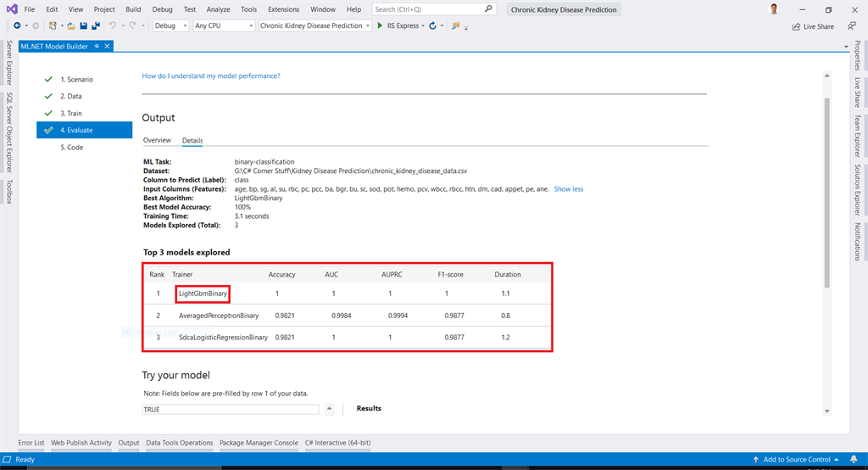This screenshot has width=868, height=470.
Task: Click the Save All icon
Action: [96, 25]
